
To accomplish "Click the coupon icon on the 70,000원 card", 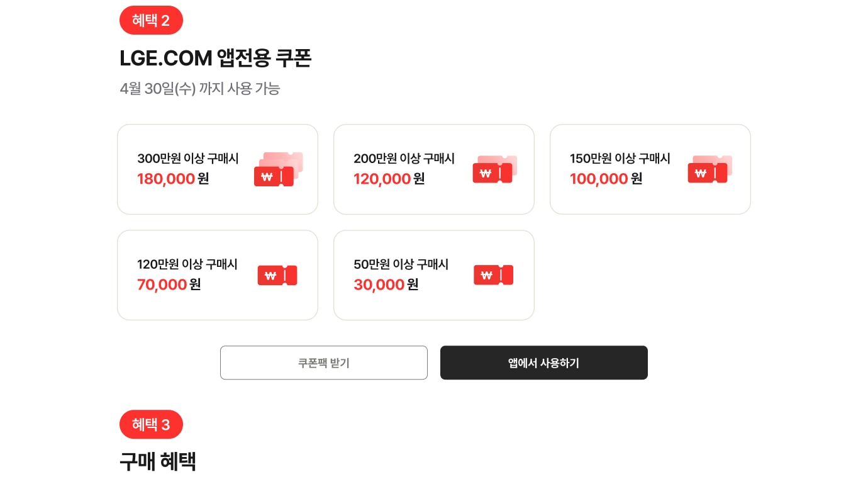I will [x=277, y=275].
